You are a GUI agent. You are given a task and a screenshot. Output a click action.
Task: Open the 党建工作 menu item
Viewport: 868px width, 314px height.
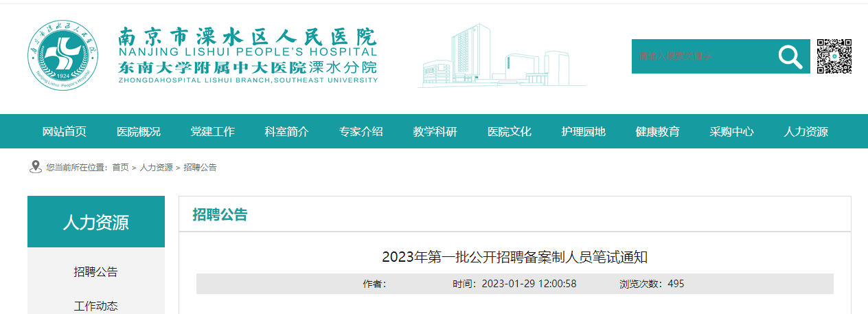point(213,132)
